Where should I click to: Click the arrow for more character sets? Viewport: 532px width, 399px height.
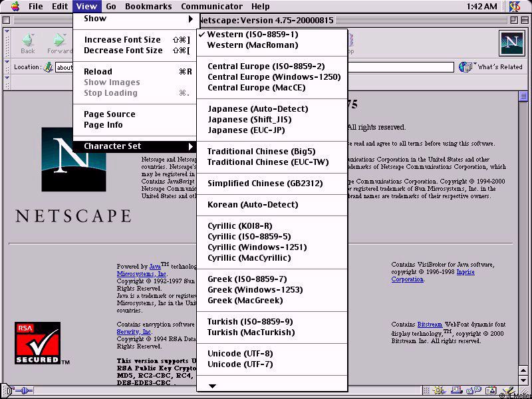(212, 386)
